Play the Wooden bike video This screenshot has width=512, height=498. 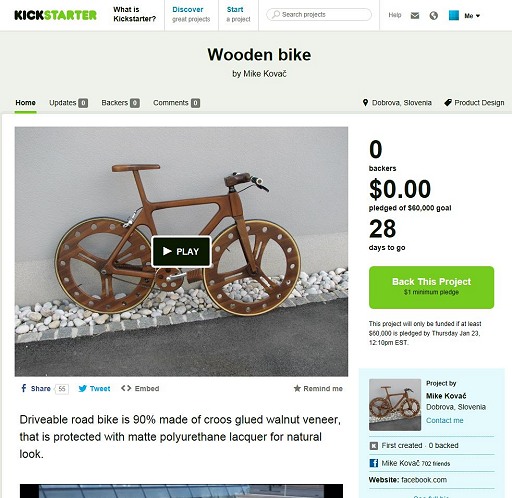181,251
